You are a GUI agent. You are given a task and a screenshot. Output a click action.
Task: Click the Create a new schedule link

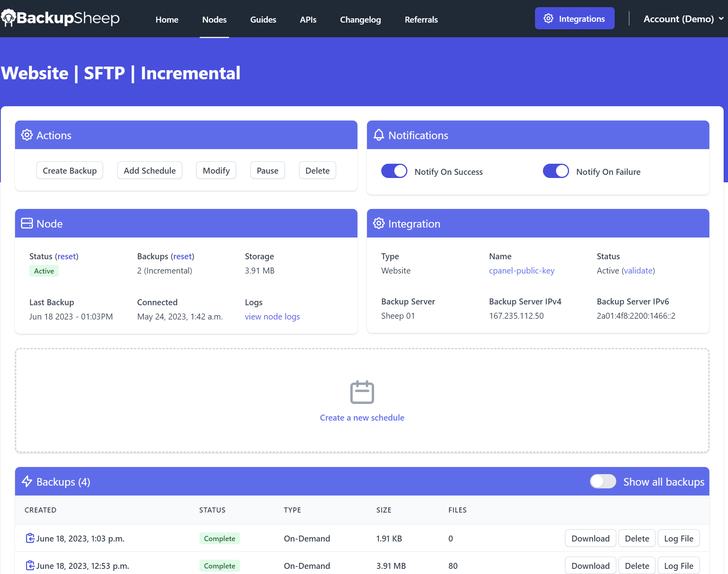pyautogui.click(x=362, y=417)
